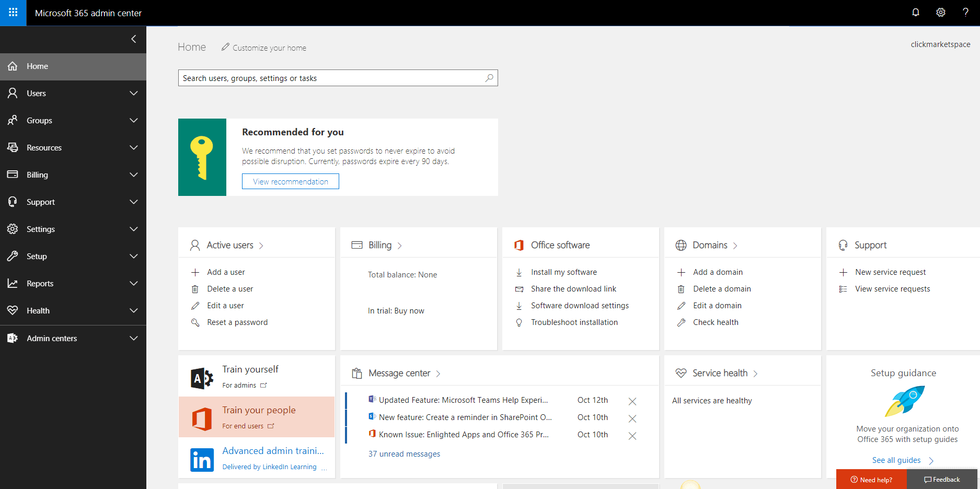Expand the Support sidebar chevron
Viewport: 980px width, 489px height.
coord(134,202)
